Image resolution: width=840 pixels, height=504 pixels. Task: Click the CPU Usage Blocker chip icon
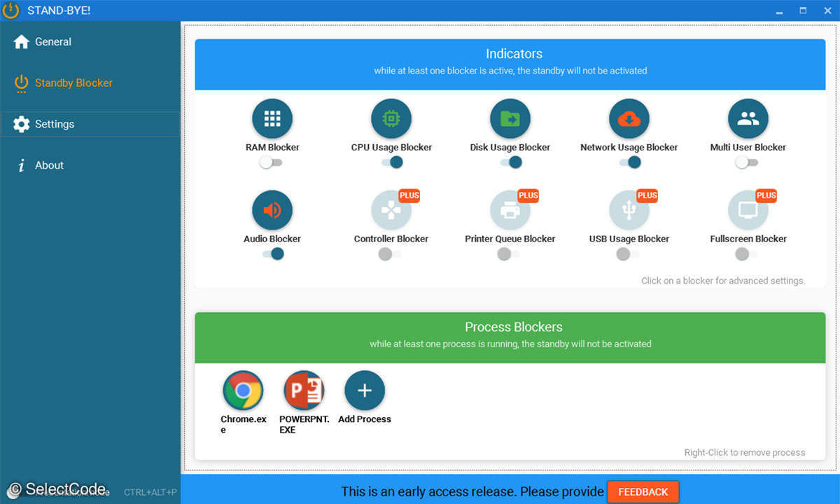pos(391,118)
